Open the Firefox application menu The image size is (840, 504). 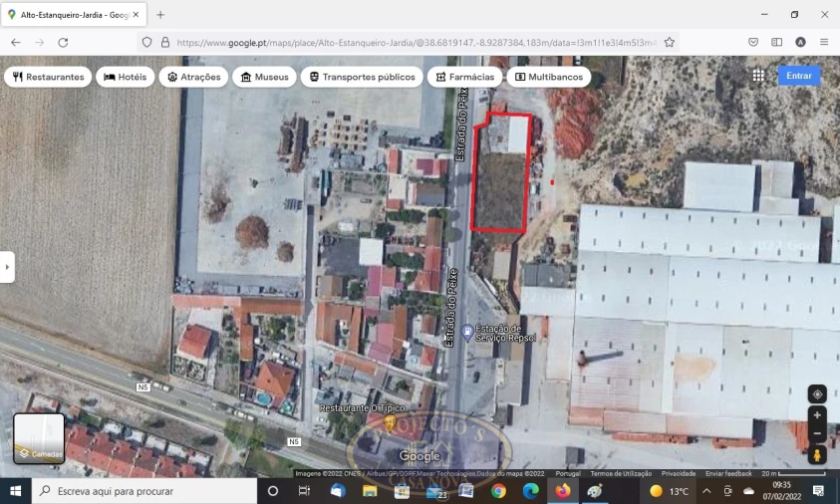824,43
